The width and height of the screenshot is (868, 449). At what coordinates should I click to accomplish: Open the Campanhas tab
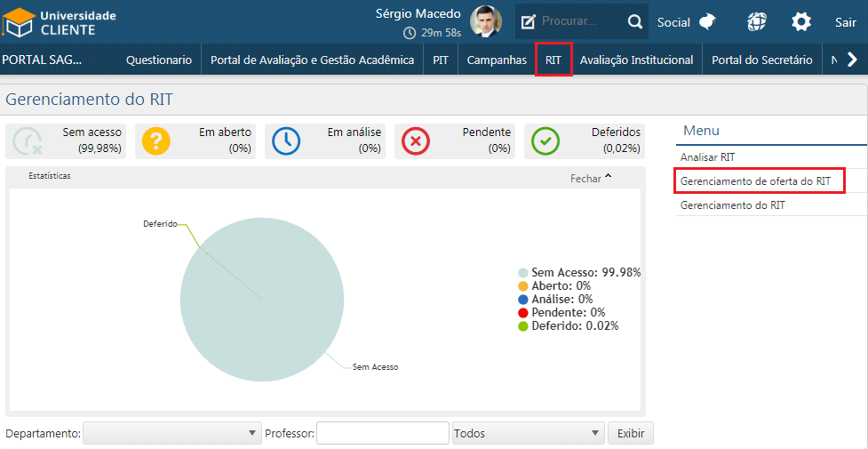tap(497, 60)
